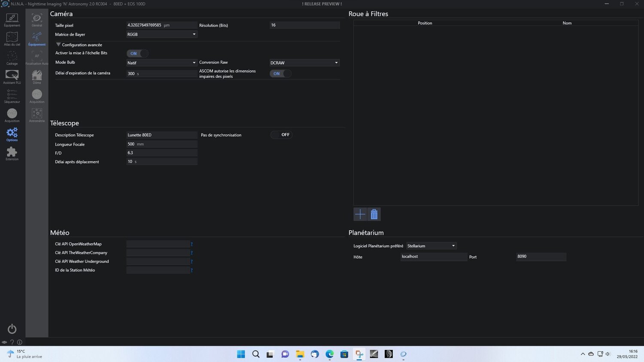Open the Conversion Raw dropdown
Viewport: 644px width, 362px height.
pos(305,63)
